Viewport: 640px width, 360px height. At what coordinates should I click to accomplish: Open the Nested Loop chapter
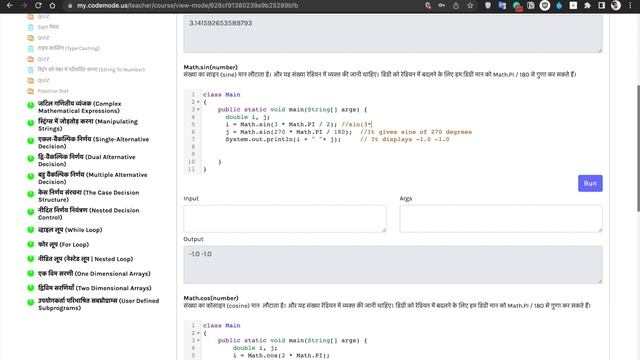coord(85,259)
